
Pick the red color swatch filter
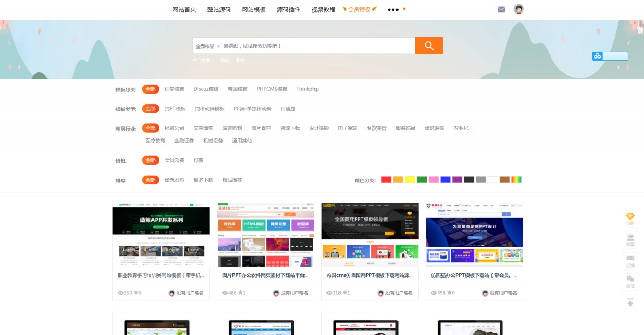click(386, 180)
